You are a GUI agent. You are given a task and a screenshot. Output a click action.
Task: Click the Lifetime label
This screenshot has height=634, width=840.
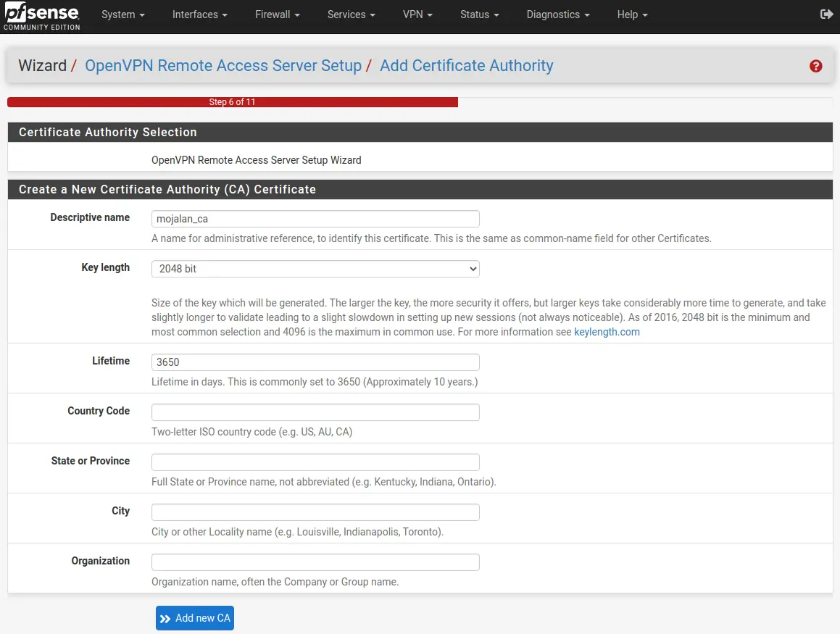point(111,361)
